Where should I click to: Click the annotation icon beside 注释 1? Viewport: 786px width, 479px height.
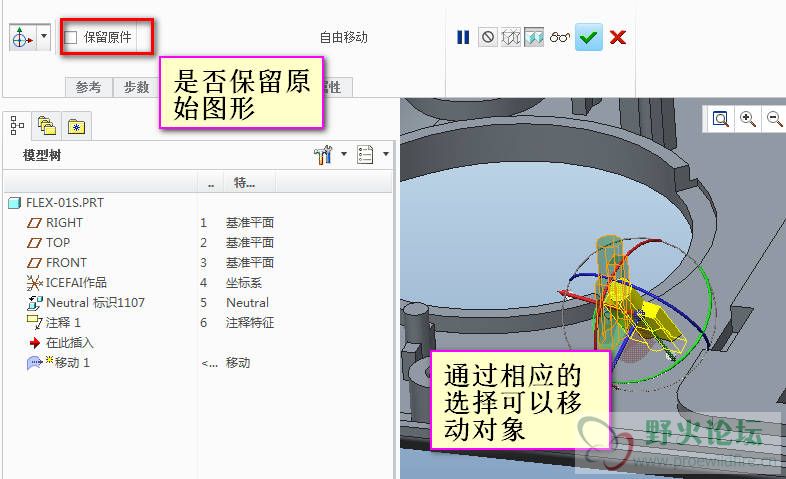click(x=35, y=322)
